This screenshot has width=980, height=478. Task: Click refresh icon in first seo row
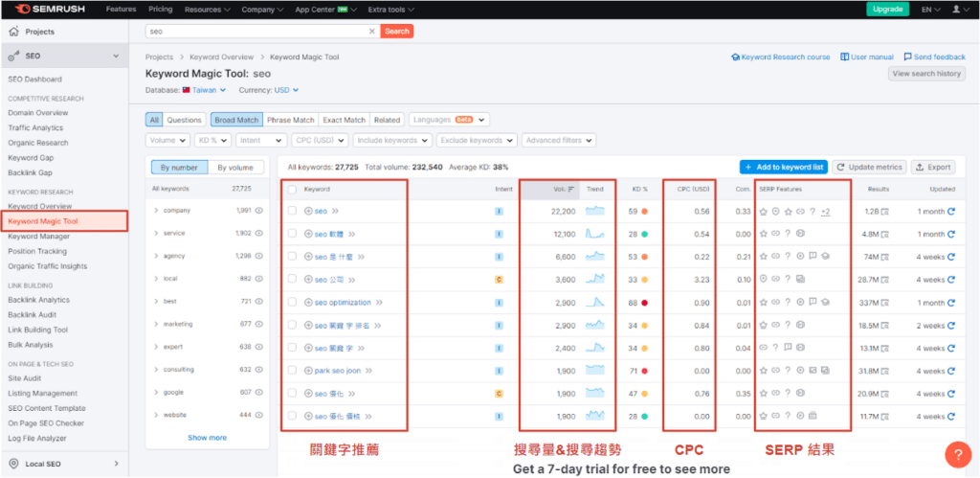click(x=950, y=212)
